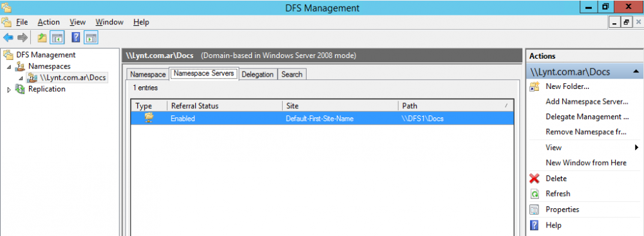Expand the Replication tree node

pos(9,89)
